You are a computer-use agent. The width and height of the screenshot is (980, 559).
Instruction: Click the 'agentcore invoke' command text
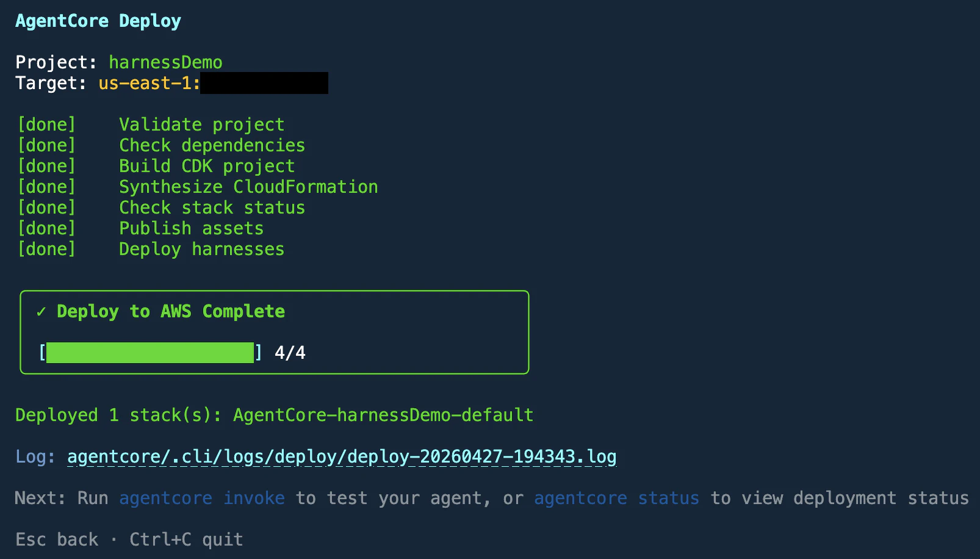click(202, 498)
